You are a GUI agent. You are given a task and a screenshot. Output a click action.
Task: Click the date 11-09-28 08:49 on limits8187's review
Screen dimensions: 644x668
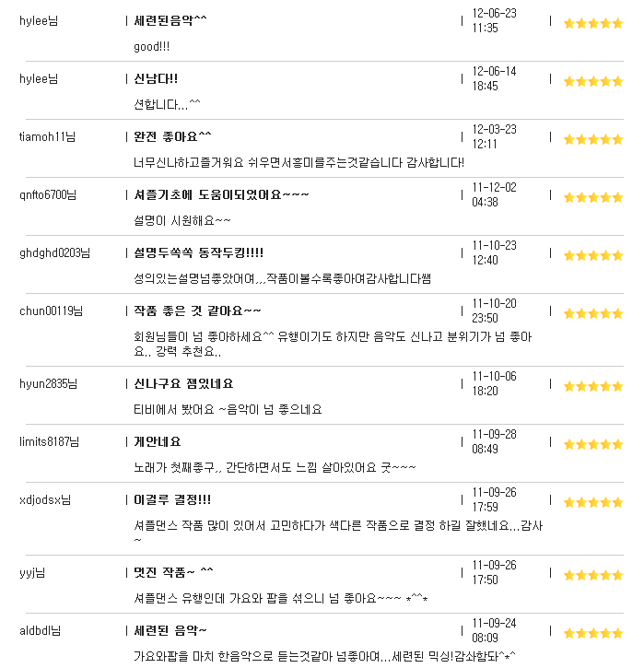tap(494, 441)
